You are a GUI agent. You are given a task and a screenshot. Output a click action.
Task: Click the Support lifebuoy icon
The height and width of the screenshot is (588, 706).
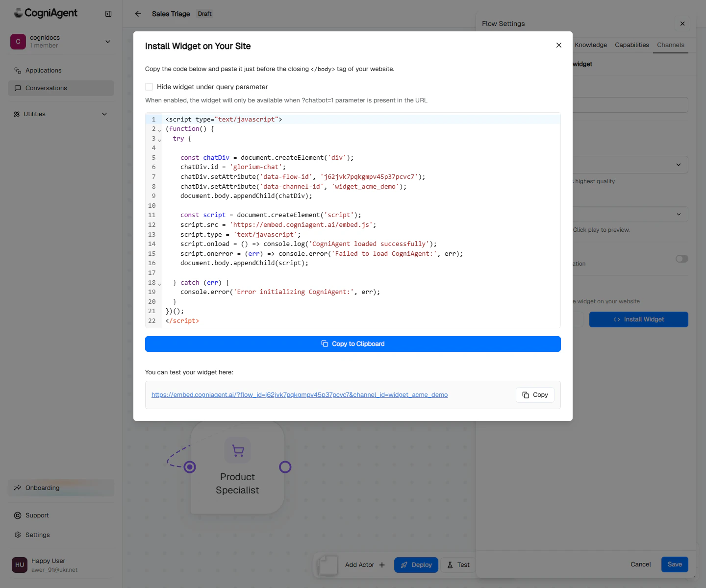click(18, 515)
